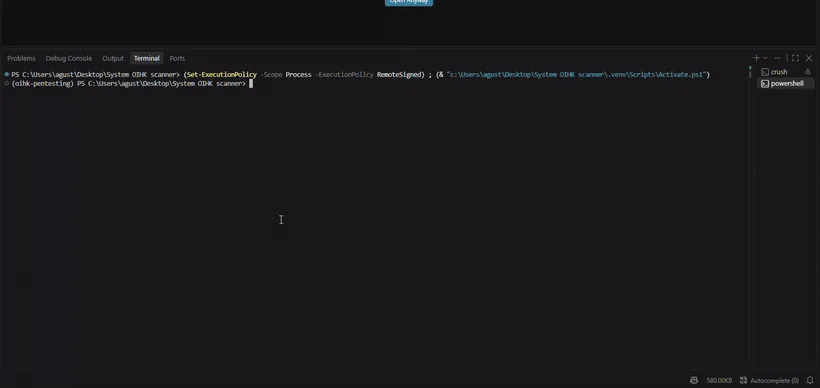820x388 pixels.
Task: Click the Activate.ps1 path string in terminal
Action: tap(576, 75)
